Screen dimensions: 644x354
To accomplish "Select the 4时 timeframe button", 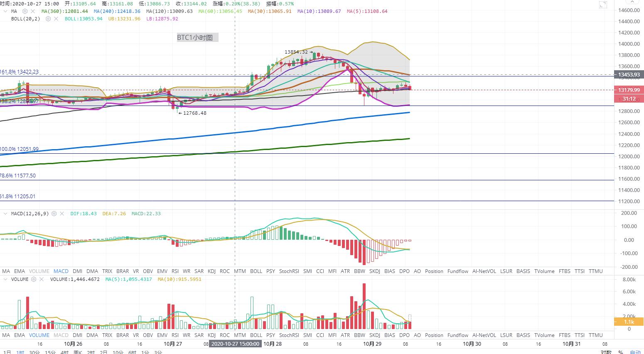I will [64, 352].
